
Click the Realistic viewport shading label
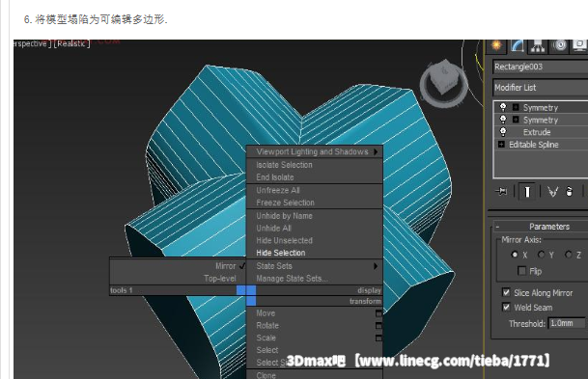71,43
